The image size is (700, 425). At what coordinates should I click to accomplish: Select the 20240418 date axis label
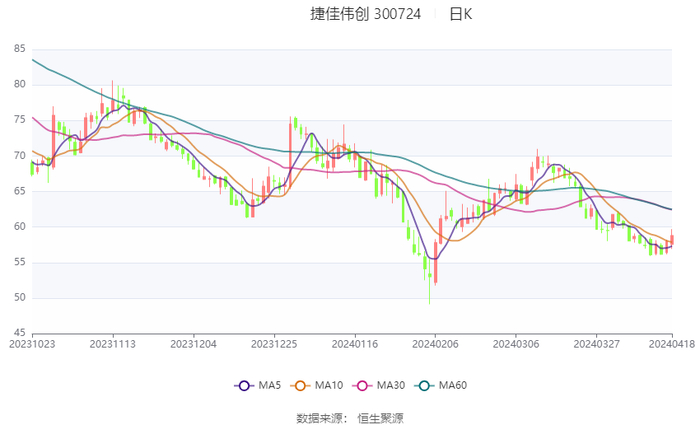(670, 343)
